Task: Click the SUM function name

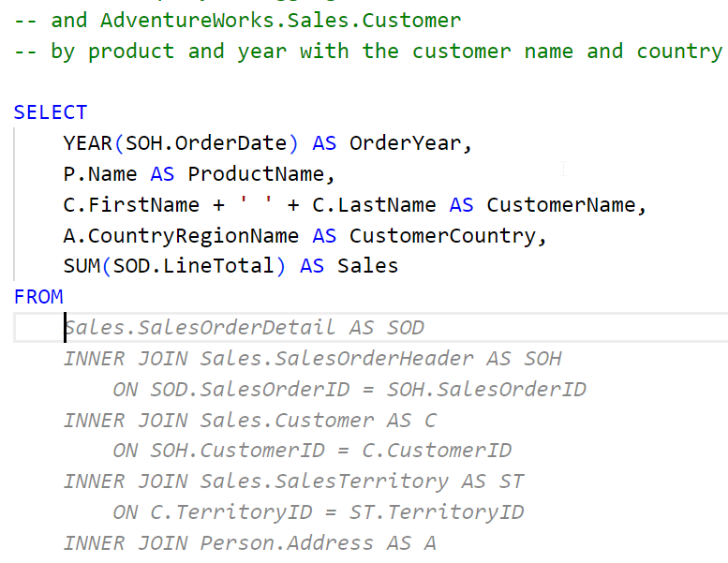Action: click(82, 266)
